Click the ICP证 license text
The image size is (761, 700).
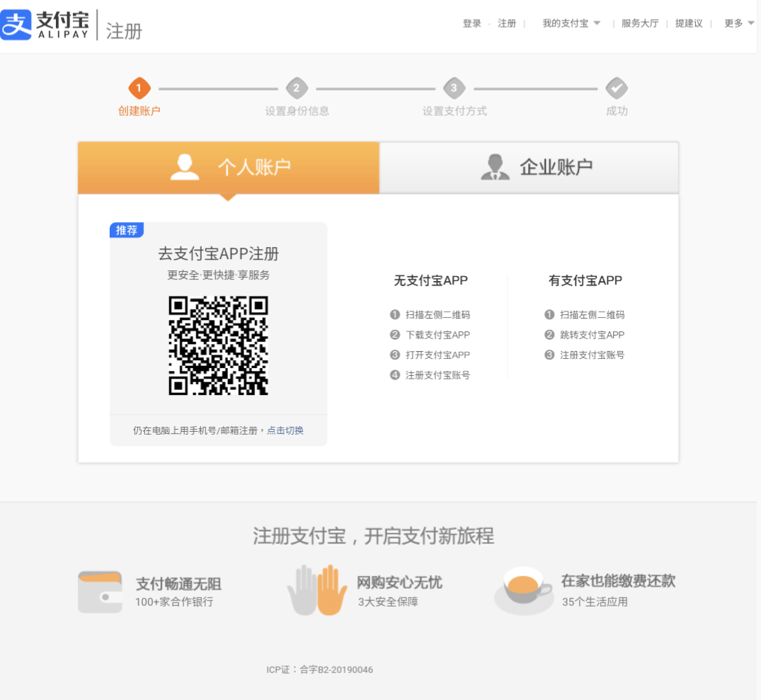coord(319,670)
